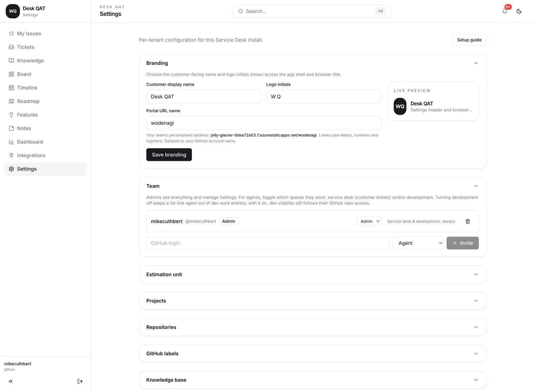Collapse the Team section

(x=476, y=186)
